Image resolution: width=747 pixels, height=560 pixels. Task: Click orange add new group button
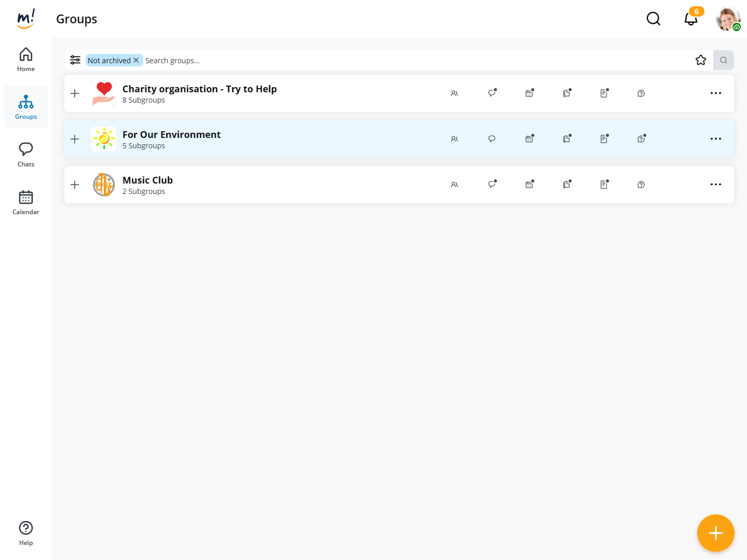click(715, 533)
